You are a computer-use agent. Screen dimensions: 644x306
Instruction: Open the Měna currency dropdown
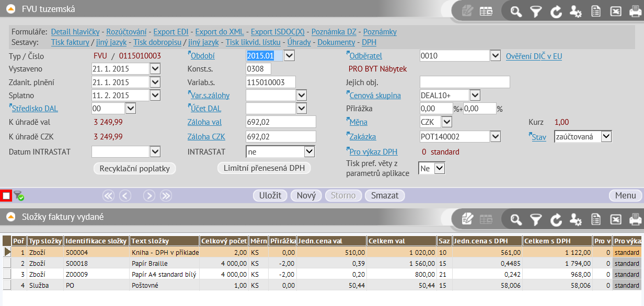[x=446, y=122]
